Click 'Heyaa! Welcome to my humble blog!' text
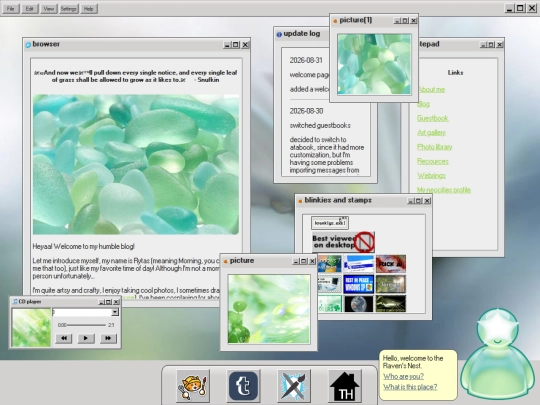This screenshot has height=405, width=540. (84, 247)
